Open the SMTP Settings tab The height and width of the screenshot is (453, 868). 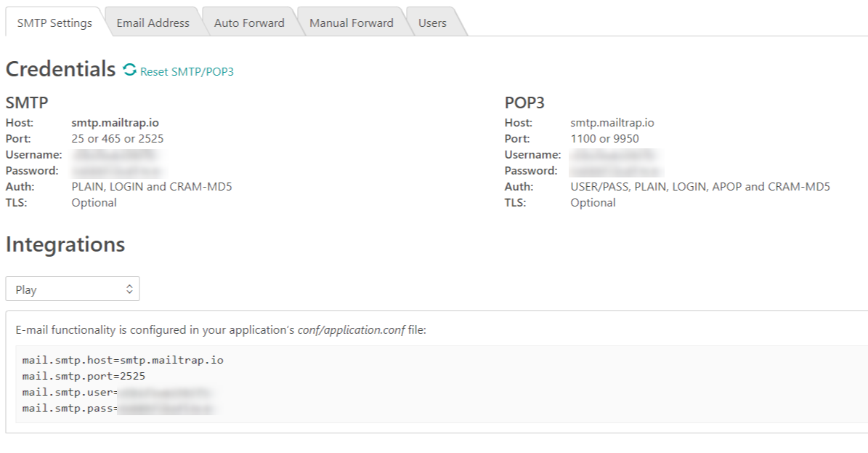pyautogui.click(x=54, y=23)
